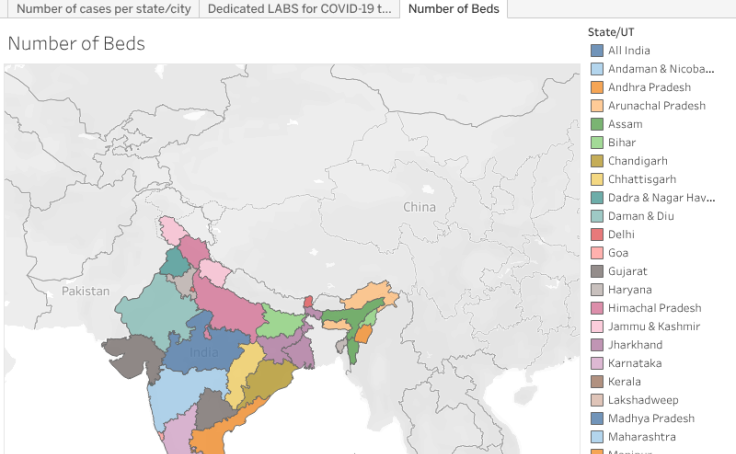Highlight Gujarat label in the legend list
Viewport: 736px width, 454px height.
click(x=627, y=272)
